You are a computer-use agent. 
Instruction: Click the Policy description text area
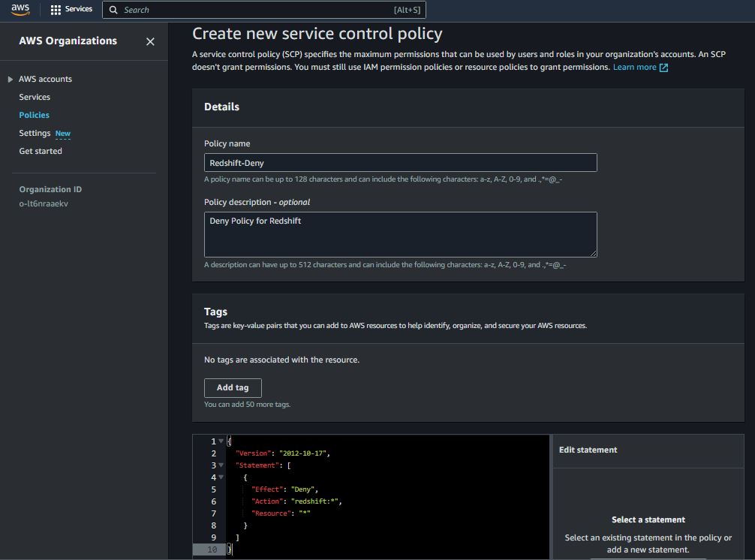click(400, 234)
